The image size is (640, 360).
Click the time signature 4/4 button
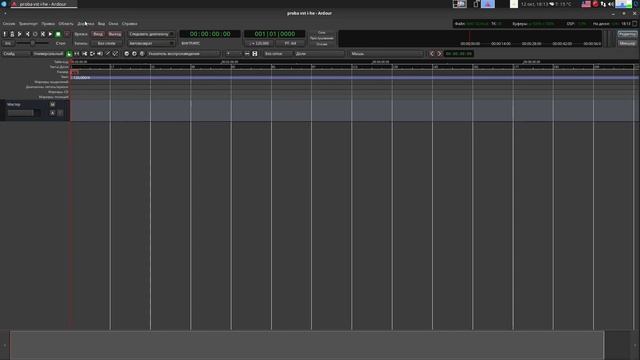click(291, 43)
